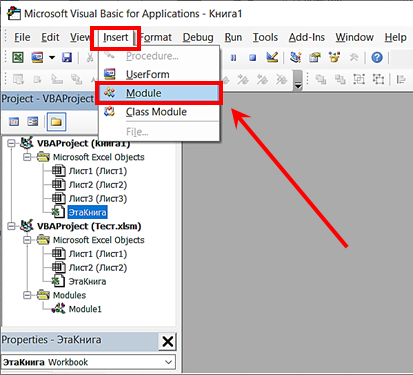Screen dimensions: 413x375
Task: Open the Format menu
Action: pyautogui.click(x=156, y=37)
